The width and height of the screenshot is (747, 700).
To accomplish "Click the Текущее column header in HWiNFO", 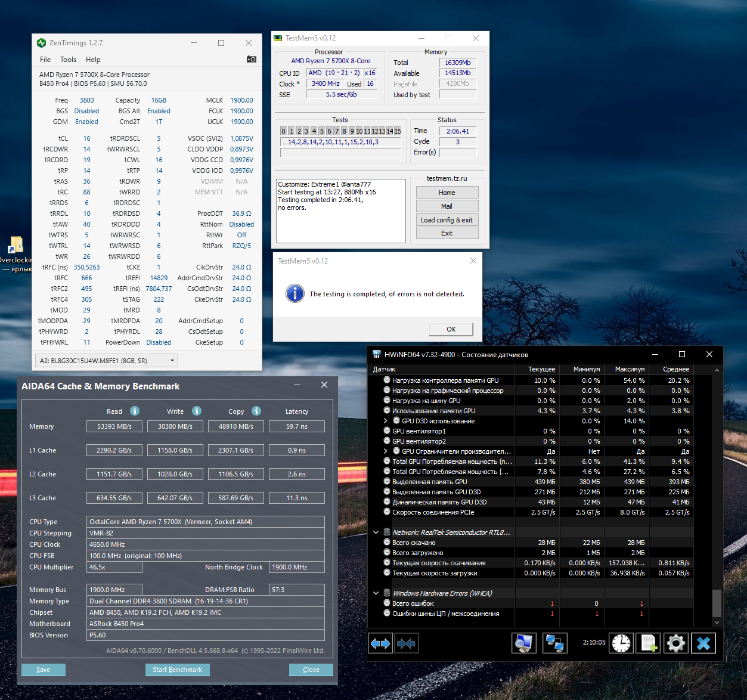I will (x=541, y=370).
